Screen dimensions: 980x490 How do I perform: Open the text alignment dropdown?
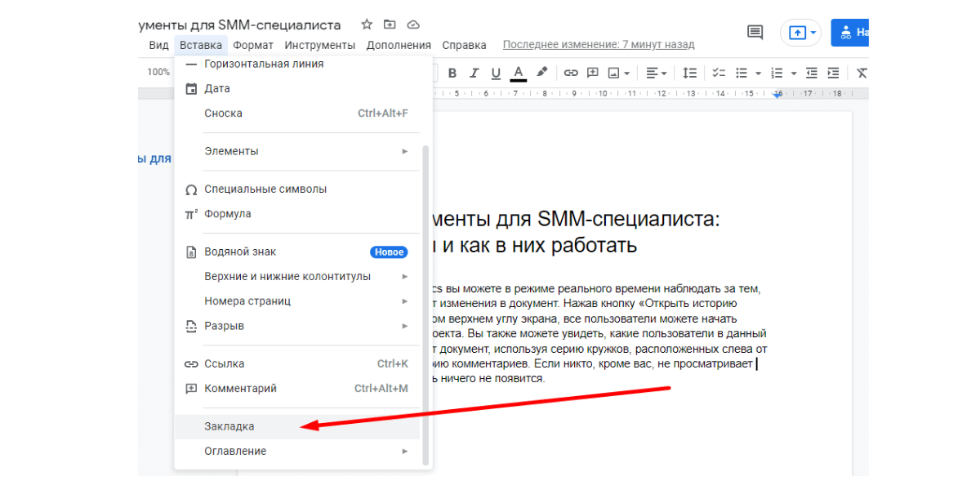click(657, 73)
